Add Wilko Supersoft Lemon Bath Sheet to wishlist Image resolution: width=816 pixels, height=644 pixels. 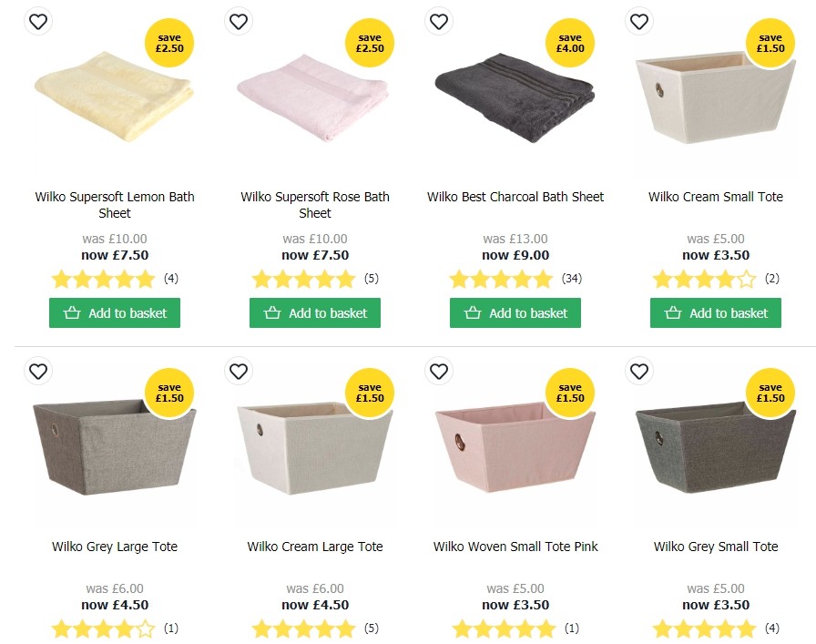[37, 21]
